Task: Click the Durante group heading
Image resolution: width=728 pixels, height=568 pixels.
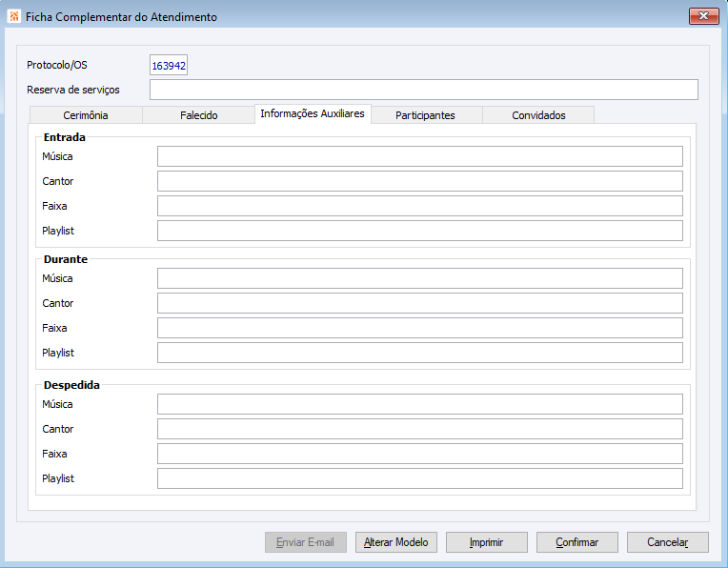Action: pyautogui.click(x=66, y=259)
